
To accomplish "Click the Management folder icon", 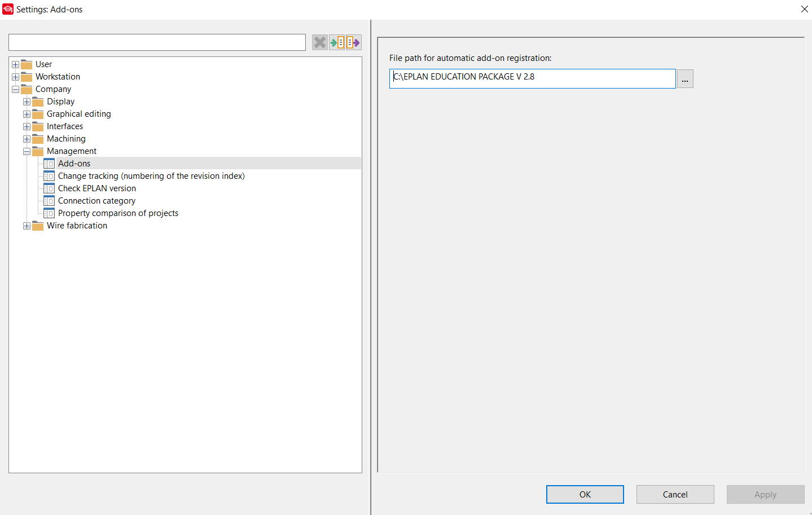I will 38,151.
